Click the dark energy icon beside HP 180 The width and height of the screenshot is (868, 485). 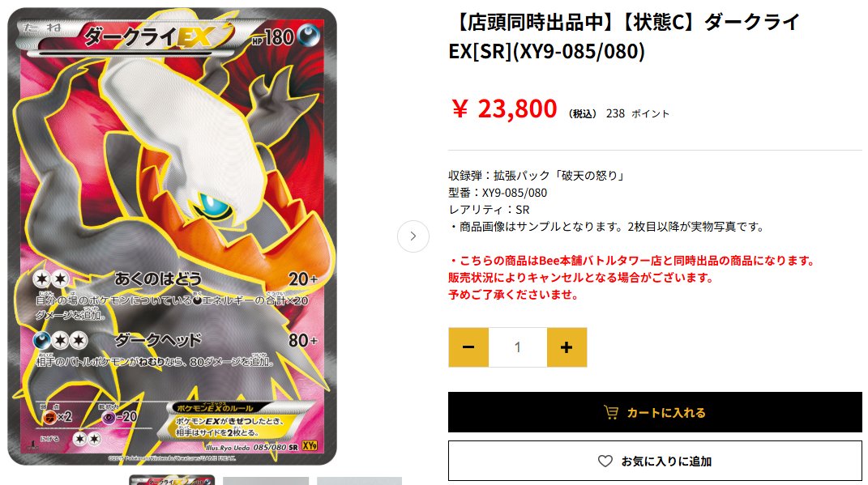[x=308, y=36]
